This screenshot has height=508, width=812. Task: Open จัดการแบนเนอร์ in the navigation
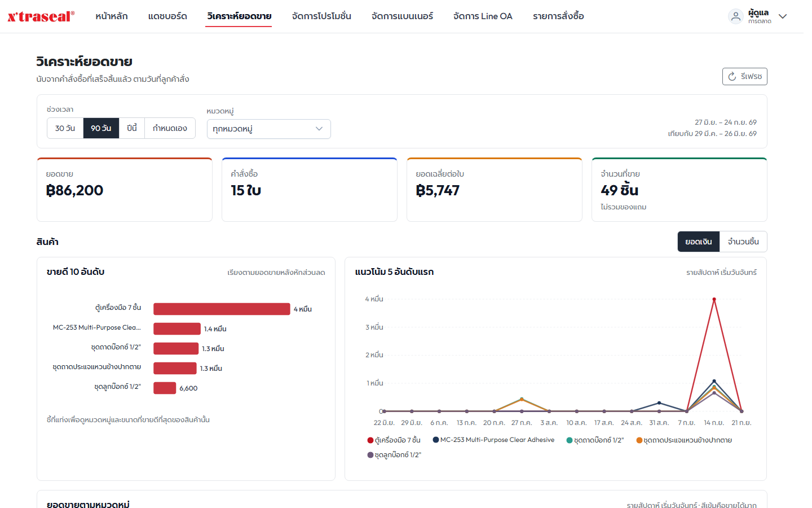tap(402, 16)
